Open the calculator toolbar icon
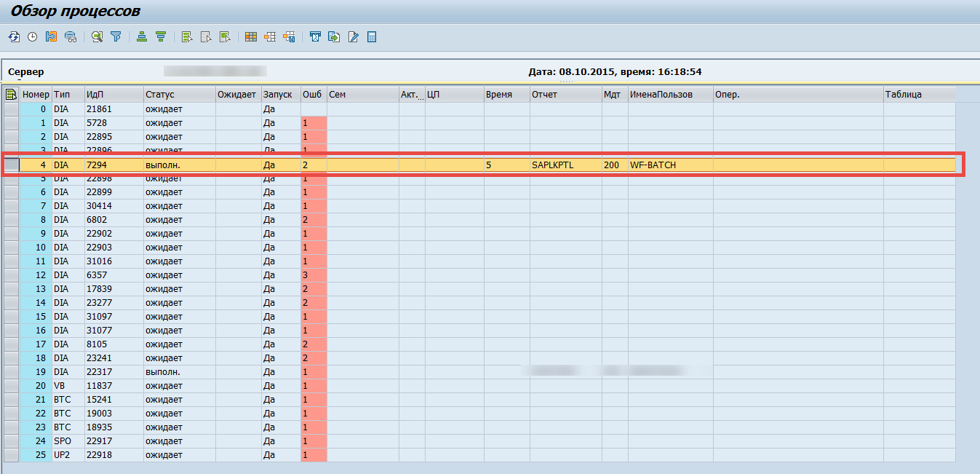 (372, 36)
